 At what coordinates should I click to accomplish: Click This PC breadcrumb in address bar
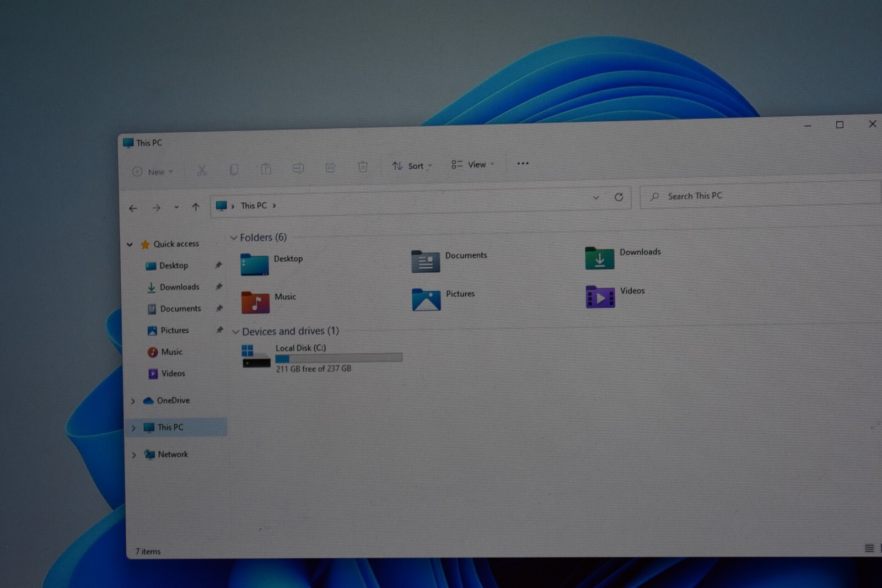(x=254, y=206)
